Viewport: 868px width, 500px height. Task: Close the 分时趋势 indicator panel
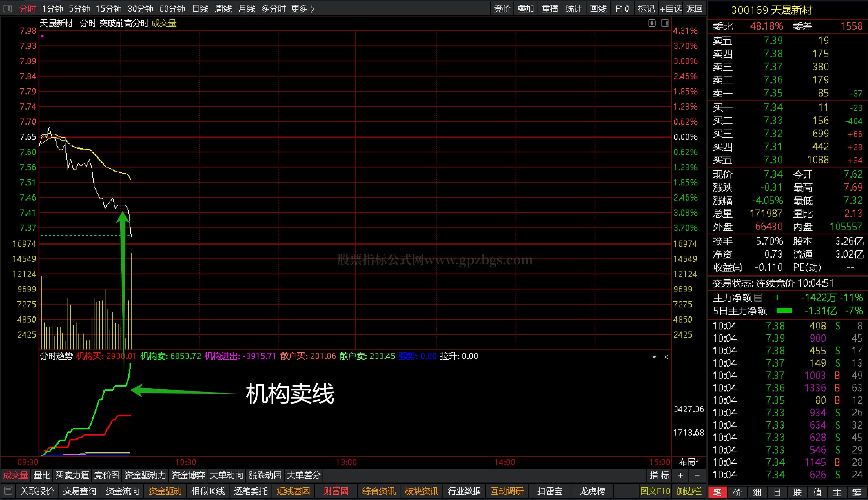click(x=666, y=357)
